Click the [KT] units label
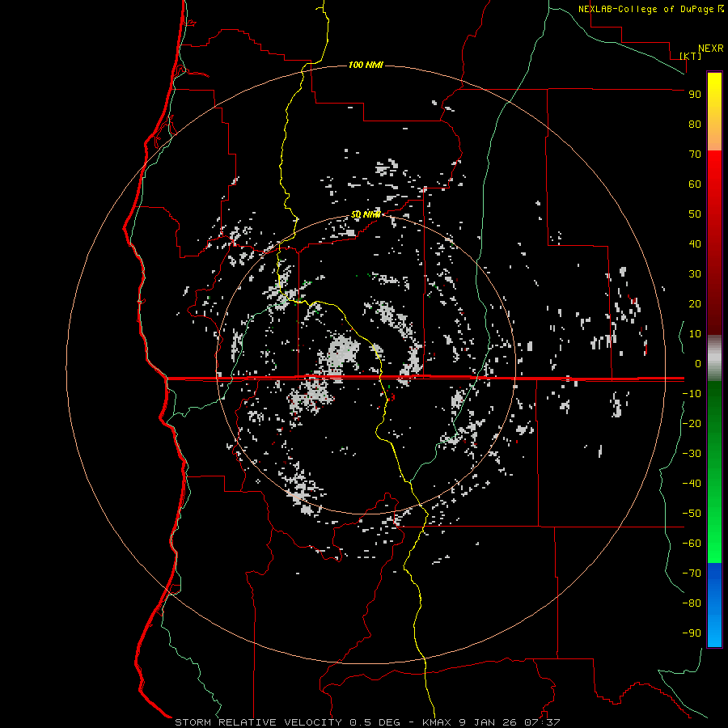This screenshot has height=728, width=728. click(x=691, y=56)
